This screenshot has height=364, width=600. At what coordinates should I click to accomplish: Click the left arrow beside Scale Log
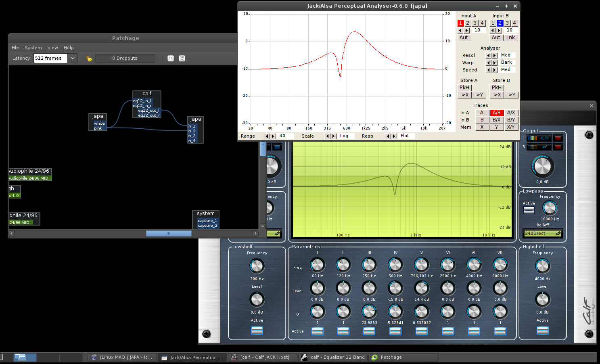(327, 136)
